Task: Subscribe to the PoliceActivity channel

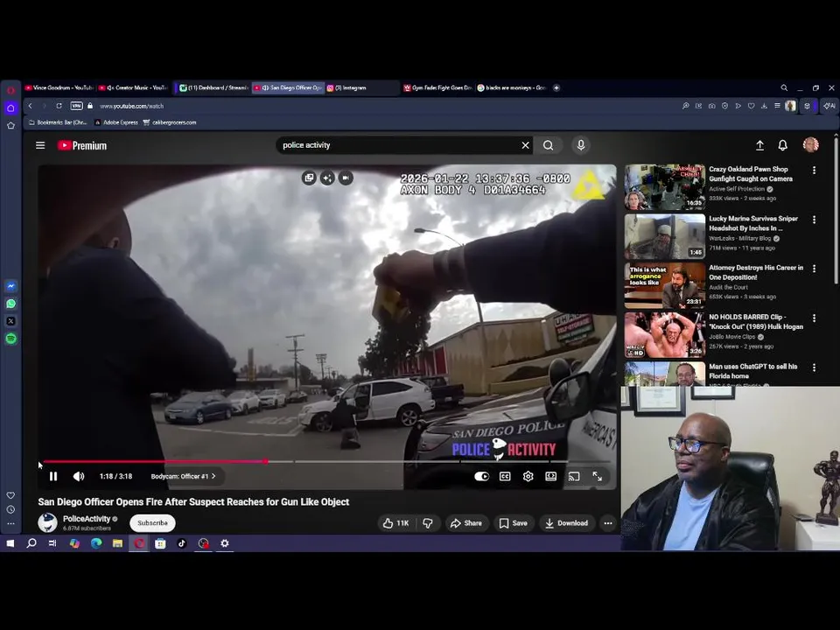Action: 152,523
